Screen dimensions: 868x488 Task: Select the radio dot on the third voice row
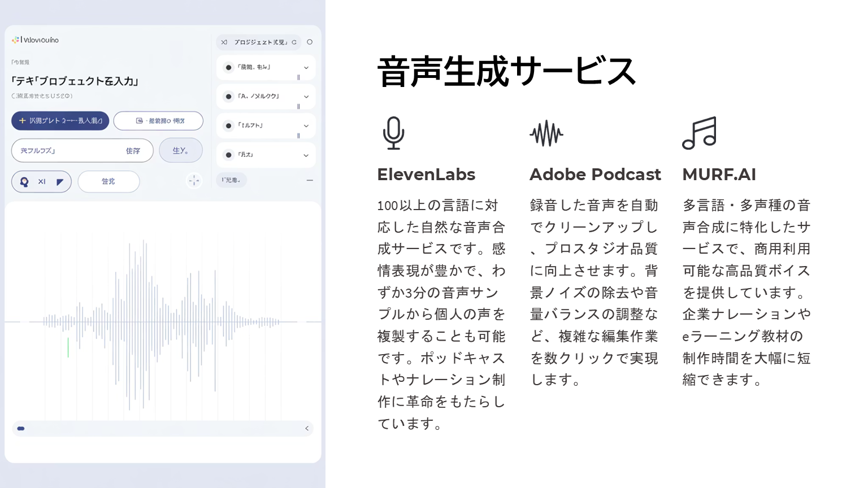[228, 126]
